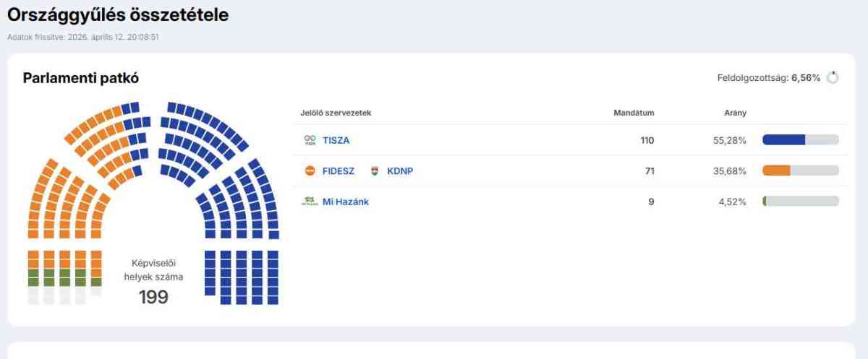Image resolution: width=868 pixels, height=359 pixels.
Task: Click the Feldolgozottság progress ring icon
Action: (833, 77)
